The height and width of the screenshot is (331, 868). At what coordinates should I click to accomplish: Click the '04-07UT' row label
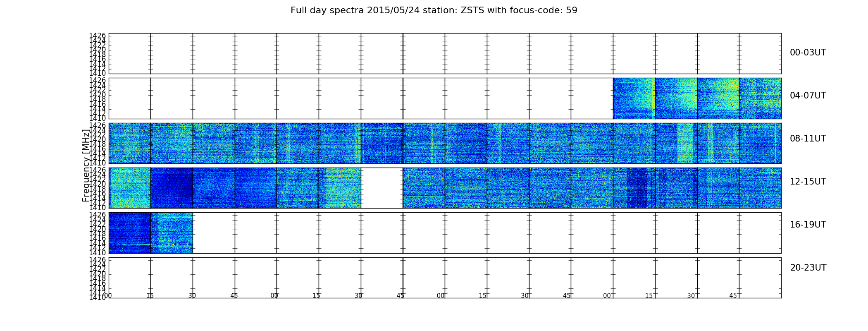pos(808,96)
